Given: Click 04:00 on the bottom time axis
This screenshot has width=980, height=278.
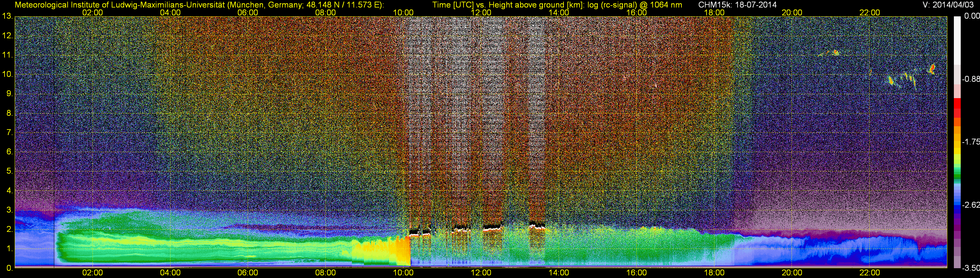Looking at the screenshot, I should point(170,273).
